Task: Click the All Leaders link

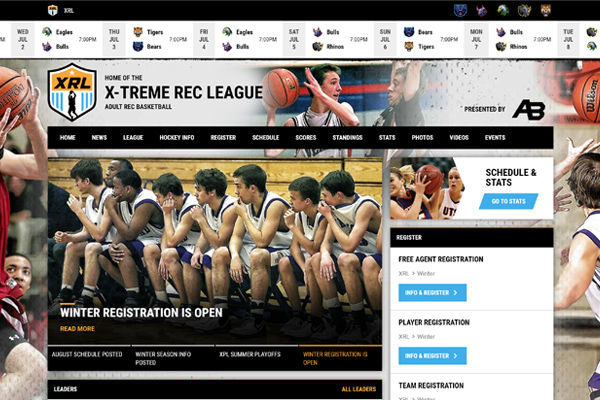Action: pos(358,389)
